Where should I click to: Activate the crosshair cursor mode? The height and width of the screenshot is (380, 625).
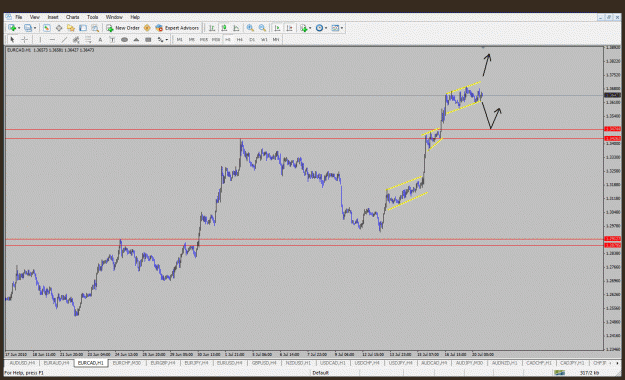point(24,39)
